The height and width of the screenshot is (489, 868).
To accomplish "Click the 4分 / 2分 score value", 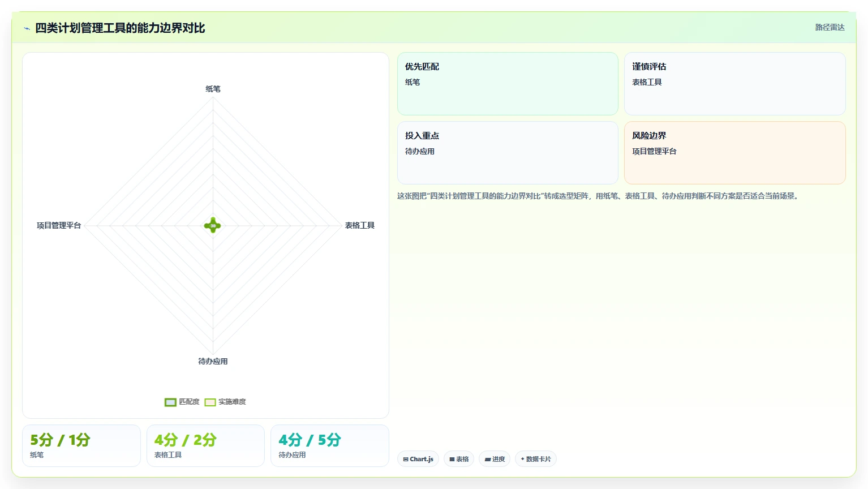I will [x=186, y=440].
